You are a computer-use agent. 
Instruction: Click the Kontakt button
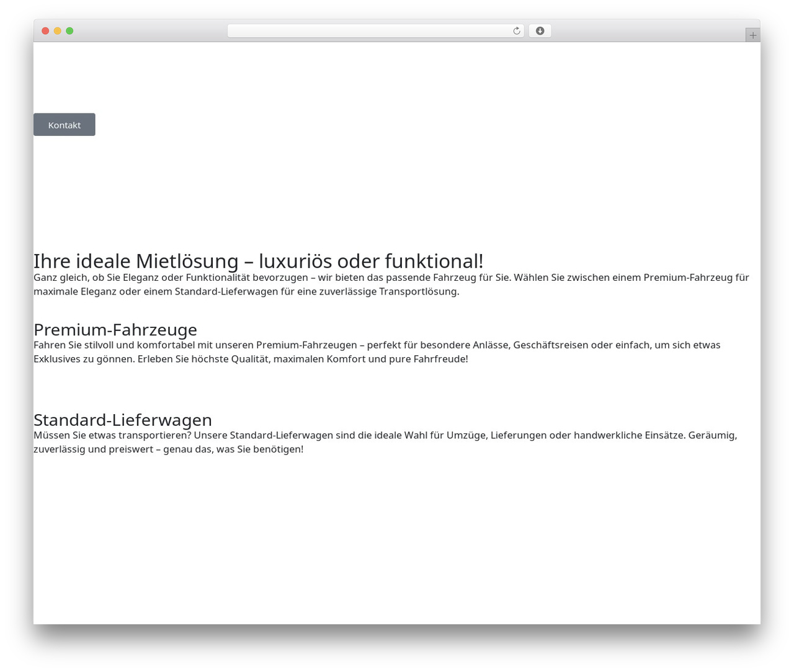tap(65, 125)
